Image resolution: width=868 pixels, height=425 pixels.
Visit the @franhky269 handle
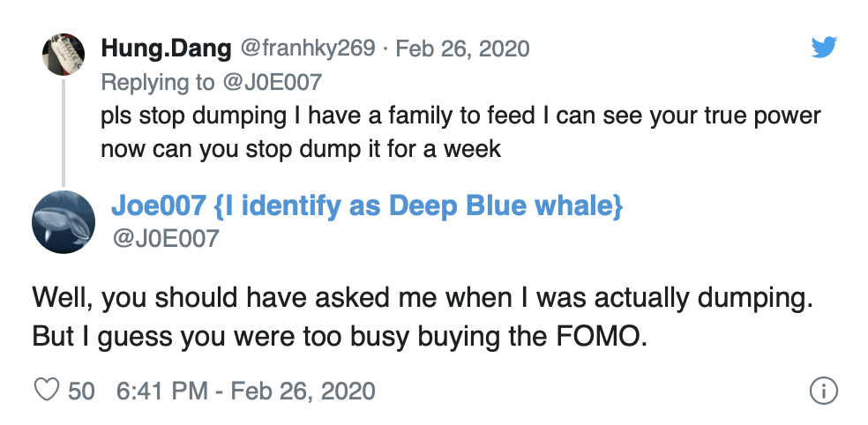(307, 49)
